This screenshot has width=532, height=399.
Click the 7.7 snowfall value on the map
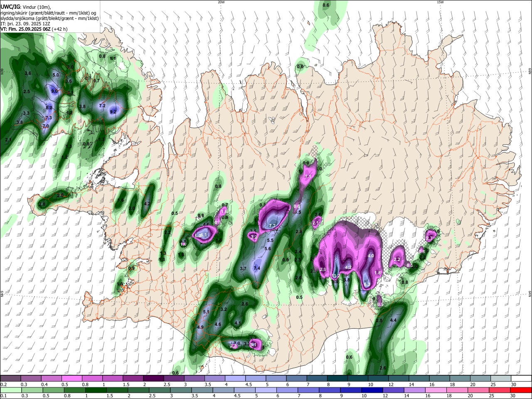tap(273, 226)
